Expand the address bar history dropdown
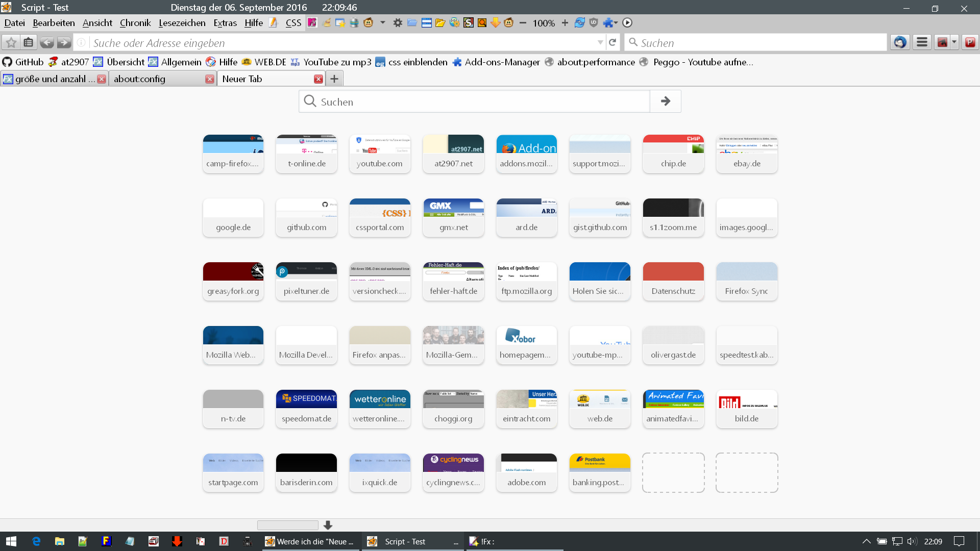The width and height of the screenshot is (980, 551). point(600,43)
